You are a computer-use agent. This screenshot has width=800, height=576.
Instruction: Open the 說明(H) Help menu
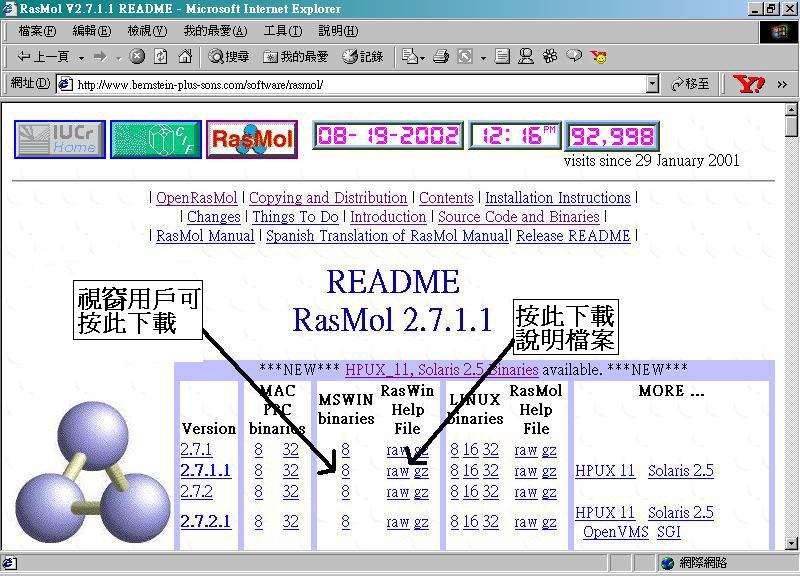tap(338, 31)
